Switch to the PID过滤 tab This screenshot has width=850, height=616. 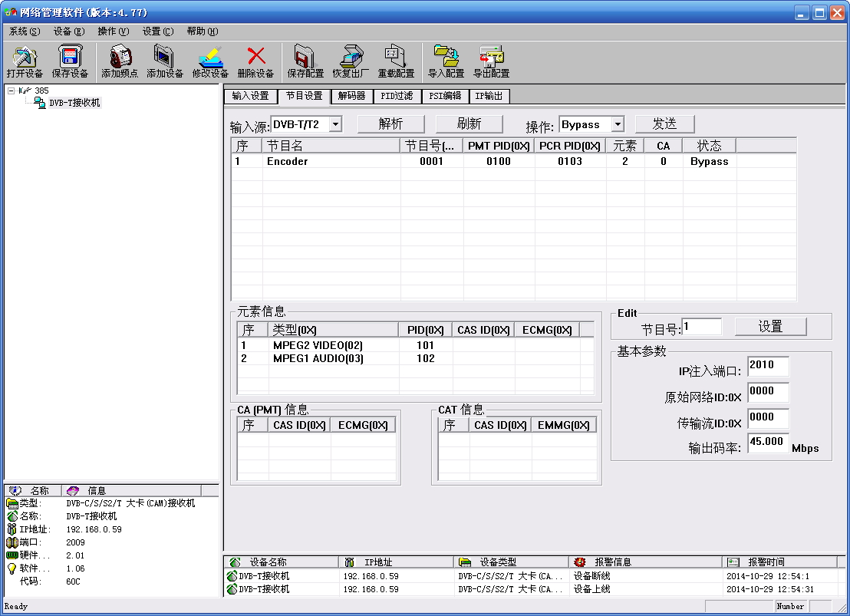[x=397, y=96]
